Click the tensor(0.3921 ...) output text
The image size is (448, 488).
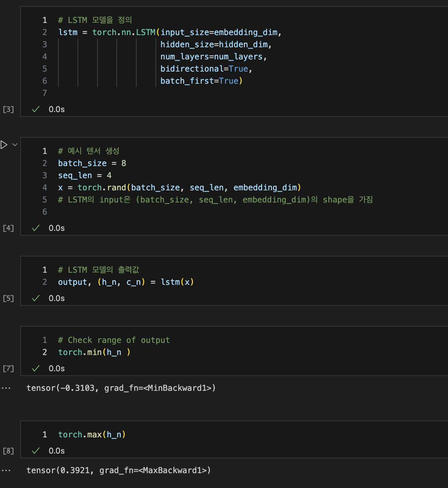coord(119,470)
